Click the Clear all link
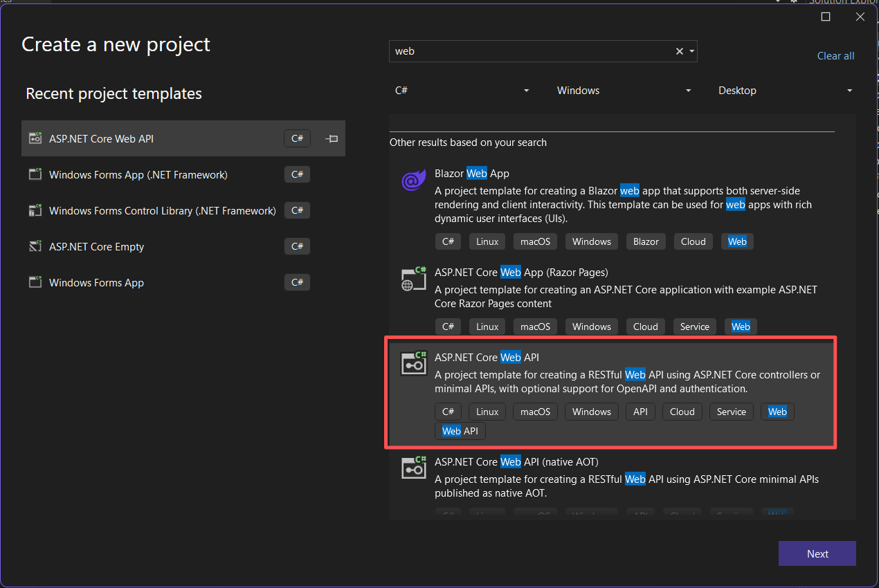Screen dimensions: 879x588 (x=835, y=56)
